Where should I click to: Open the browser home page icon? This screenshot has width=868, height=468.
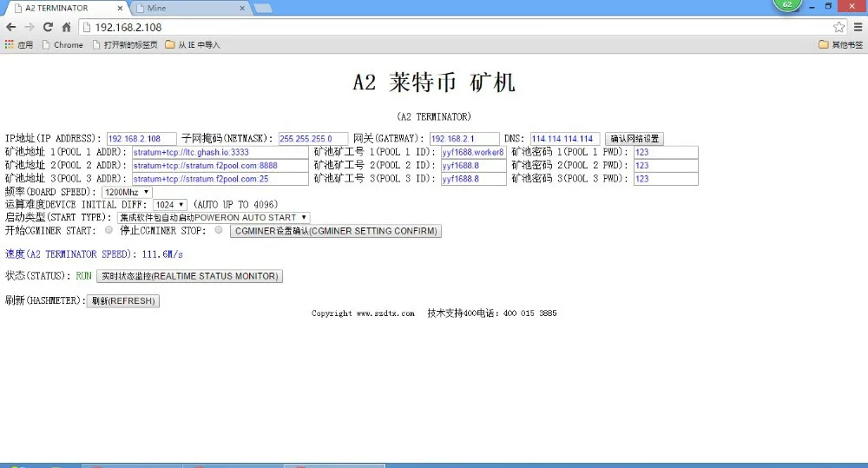tap(67, 27)
